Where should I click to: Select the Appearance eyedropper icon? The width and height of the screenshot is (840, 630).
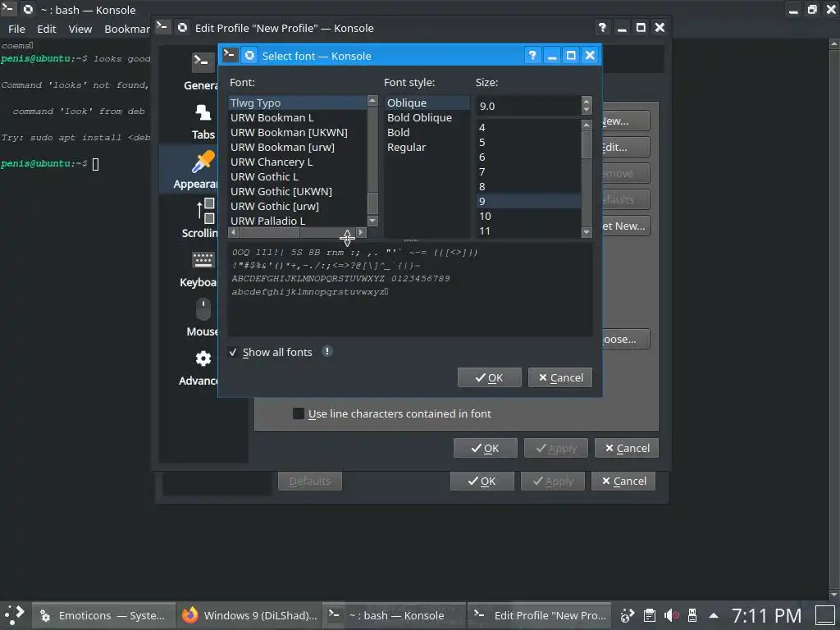pyautogui.click(x=203, y=162)
